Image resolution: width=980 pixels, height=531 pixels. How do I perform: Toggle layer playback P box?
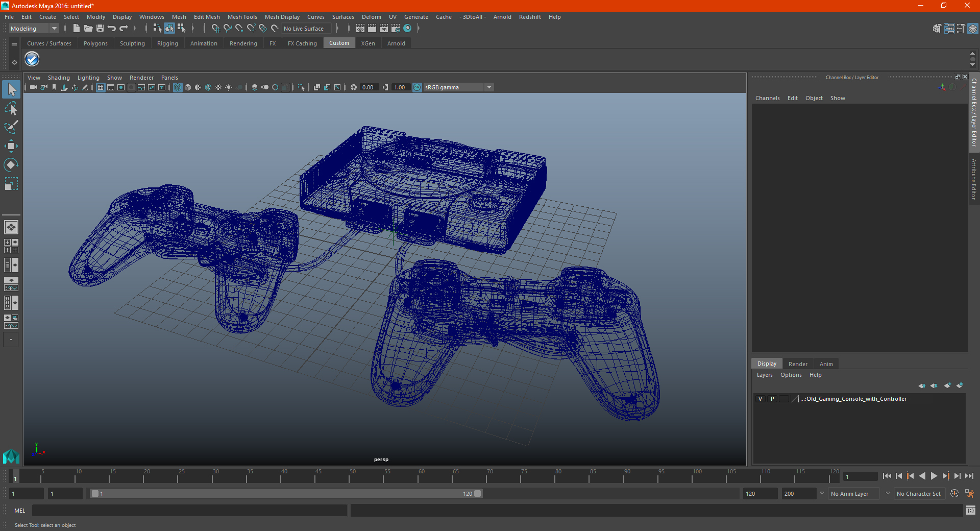point(772,399)
